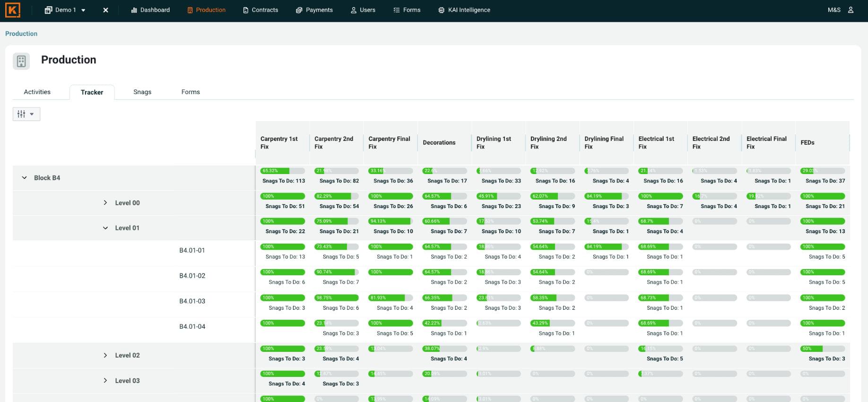Click the building icon beside Production heading
The height and width of the screenshot is (402, 868).
click(21, 61)
